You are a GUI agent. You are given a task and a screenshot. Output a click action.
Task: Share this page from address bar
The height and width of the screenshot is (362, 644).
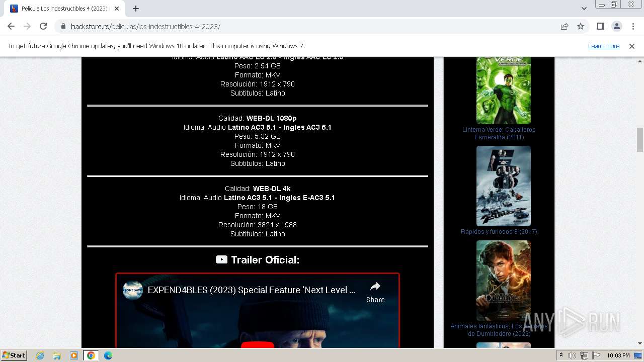(565, 27)
